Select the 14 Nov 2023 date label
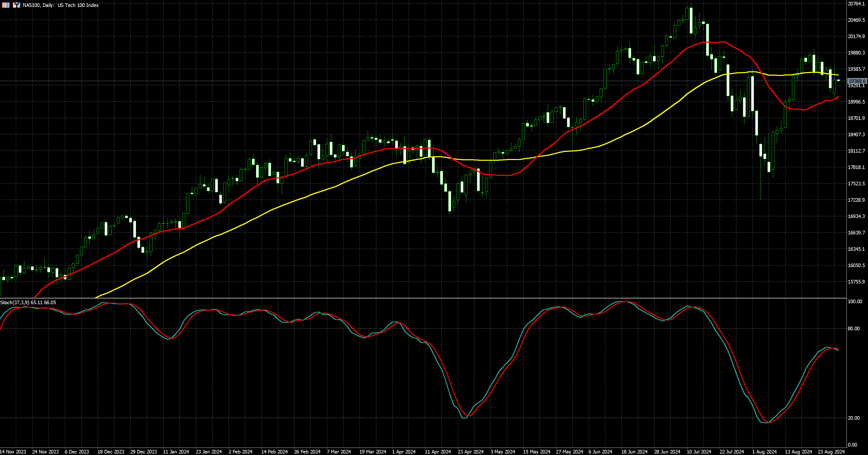The image size is (868, 455). pyautogui.click(x=13, y=452)
